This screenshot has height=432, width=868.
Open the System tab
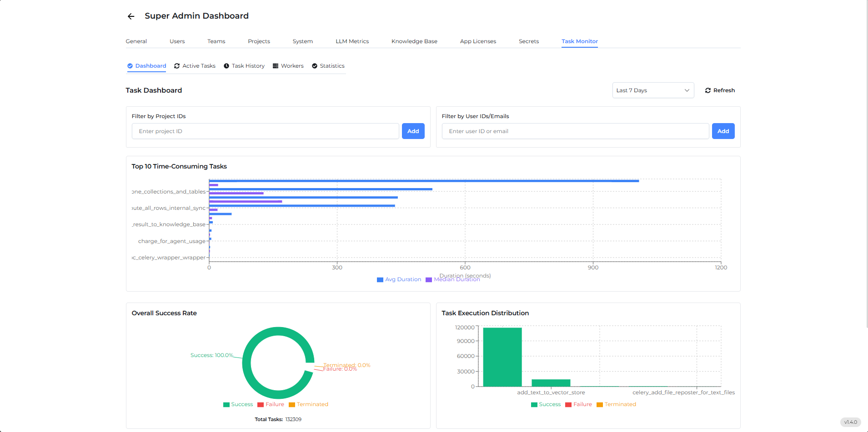pos(303,41)
